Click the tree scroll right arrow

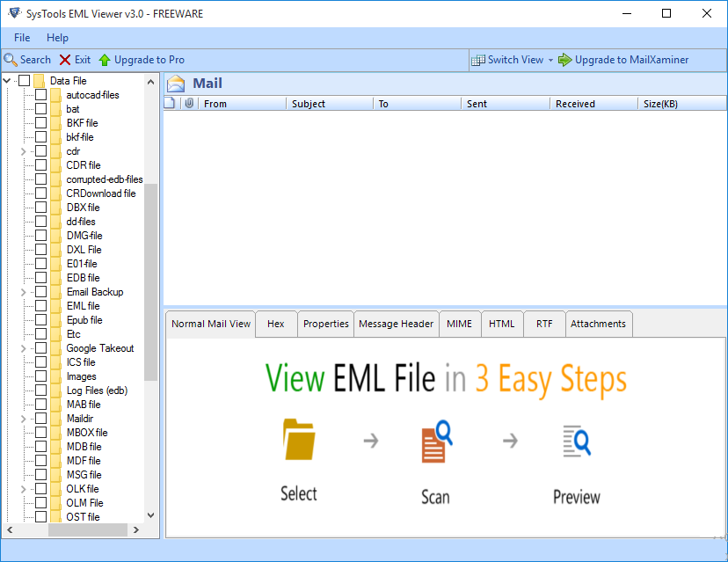[135, 529]
